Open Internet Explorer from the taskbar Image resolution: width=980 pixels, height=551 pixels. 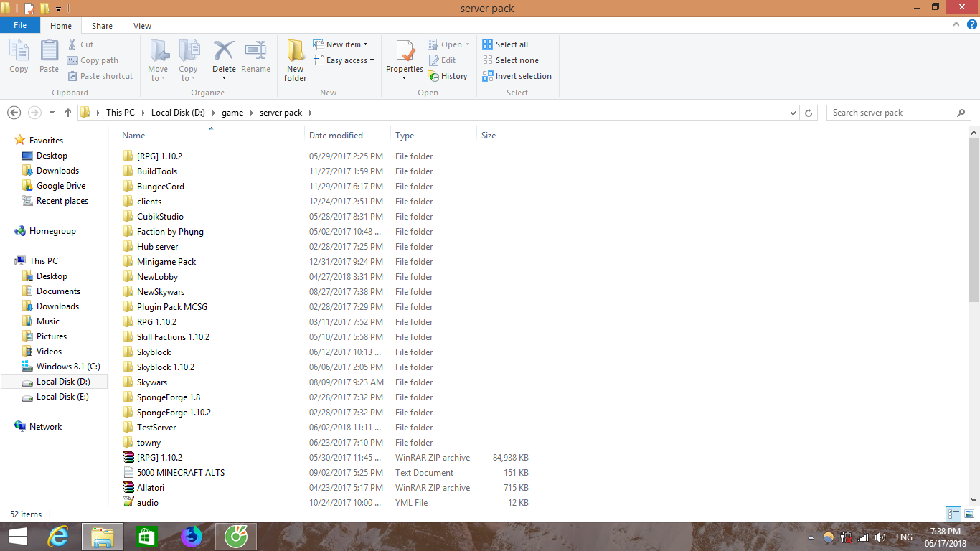(x=60, y=537)
